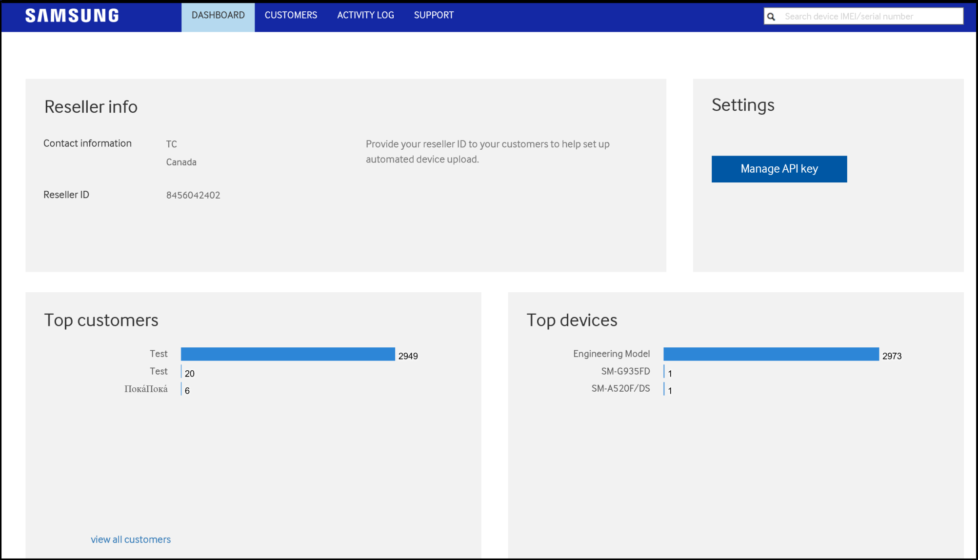The image size is (978, 560).
Task: Click the Top customers heading
Action: pos(101,320)
